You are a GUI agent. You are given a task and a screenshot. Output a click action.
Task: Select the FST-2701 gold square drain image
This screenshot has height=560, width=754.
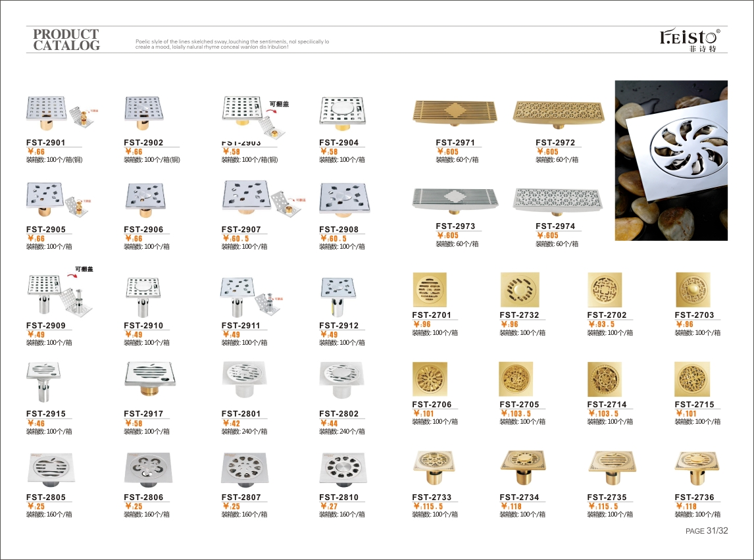(429, 289)
